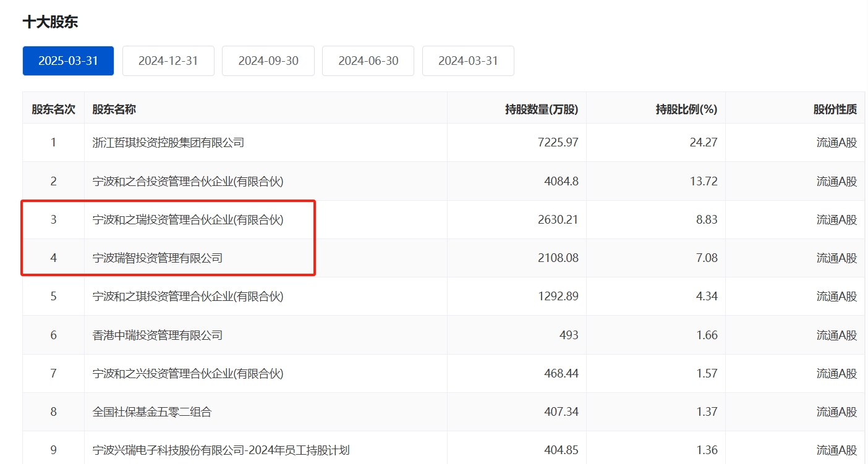Click 流通A股 in 香港中瑞投资 row
Screen dimensions: 868x464
tap(837, 335)
